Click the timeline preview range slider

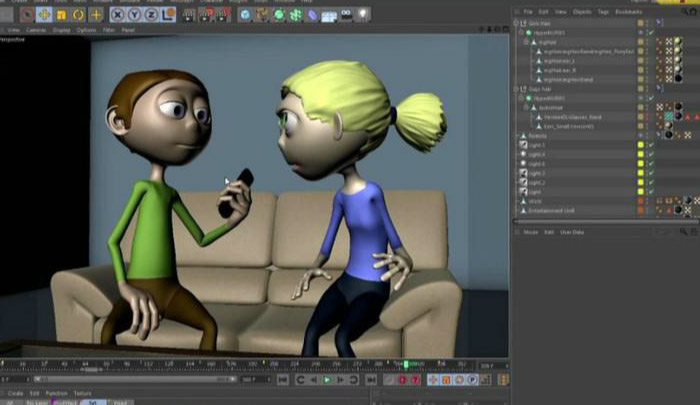(x=135, y=380)
